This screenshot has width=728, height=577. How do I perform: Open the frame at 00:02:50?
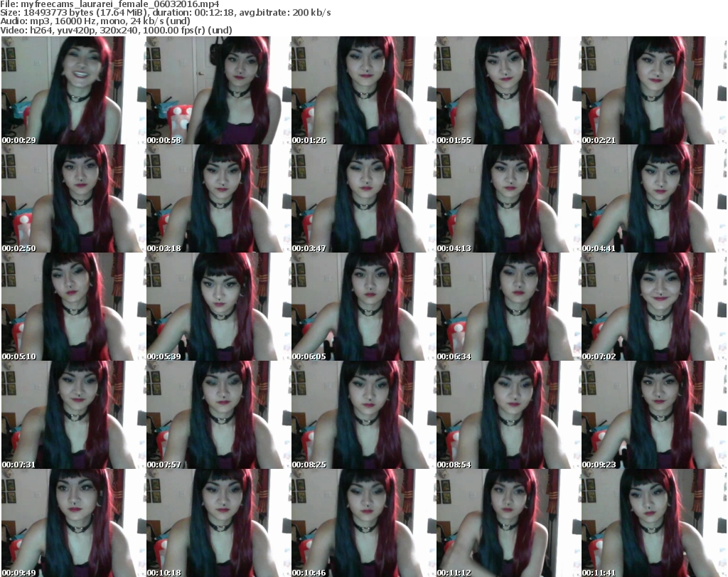(x=73, y=198)
